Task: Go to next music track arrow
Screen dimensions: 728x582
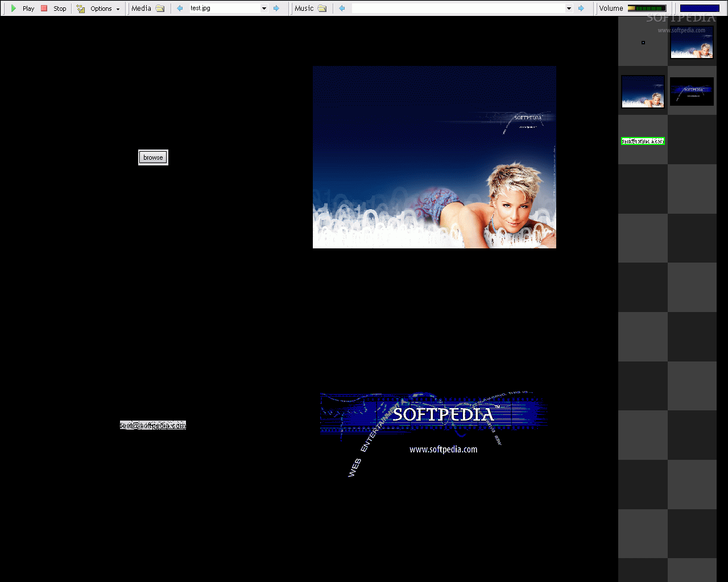Action: (581, 9)
